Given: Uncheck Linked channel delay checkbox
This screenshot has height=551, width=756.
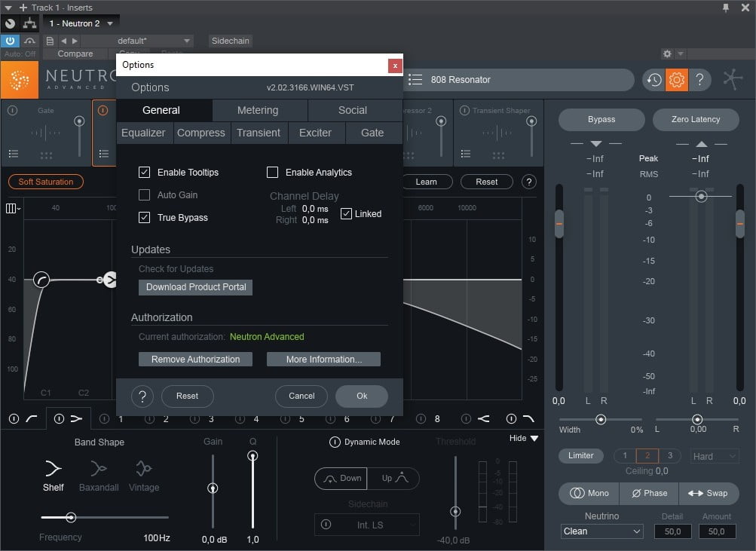Looking at the screenshot, I should tap(346, 213).
